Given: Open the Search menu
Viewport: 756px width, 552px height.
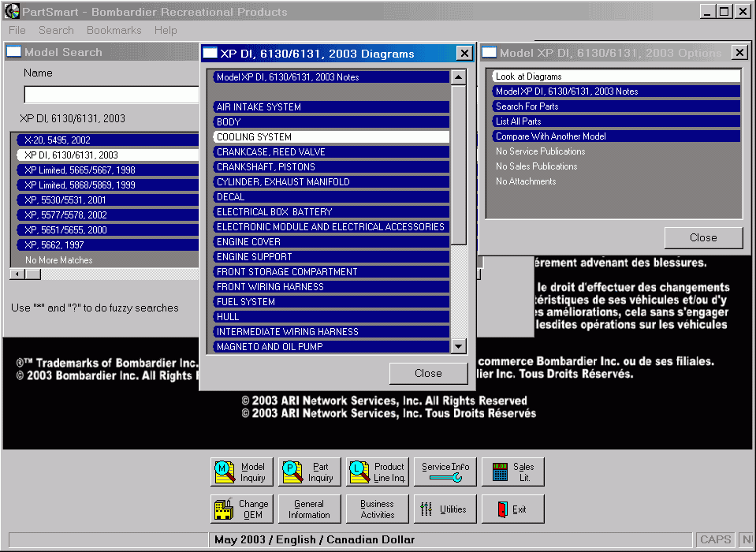Looking at the screenshot, I should pos(56,31).
